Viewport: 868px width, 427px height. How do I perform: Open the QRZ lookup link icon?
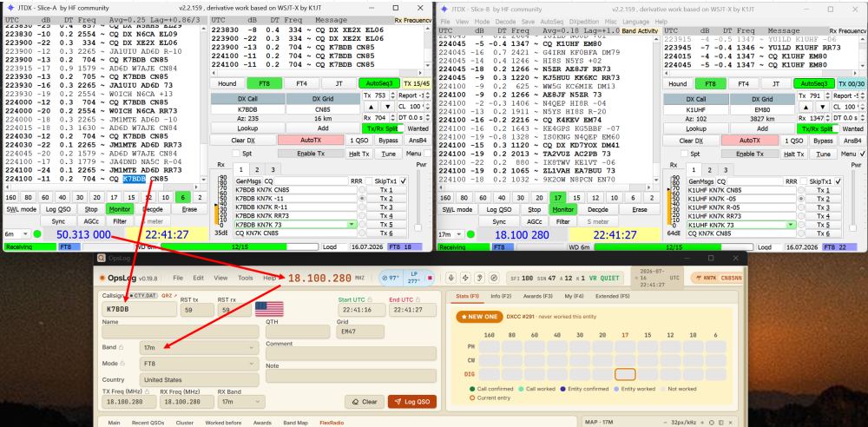pos(168,296)
